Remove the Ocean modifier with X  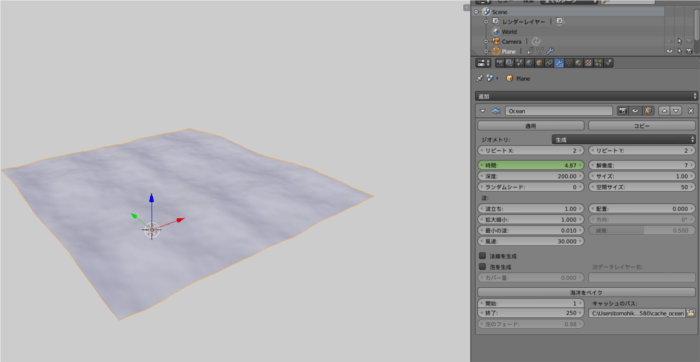[691, 111]
